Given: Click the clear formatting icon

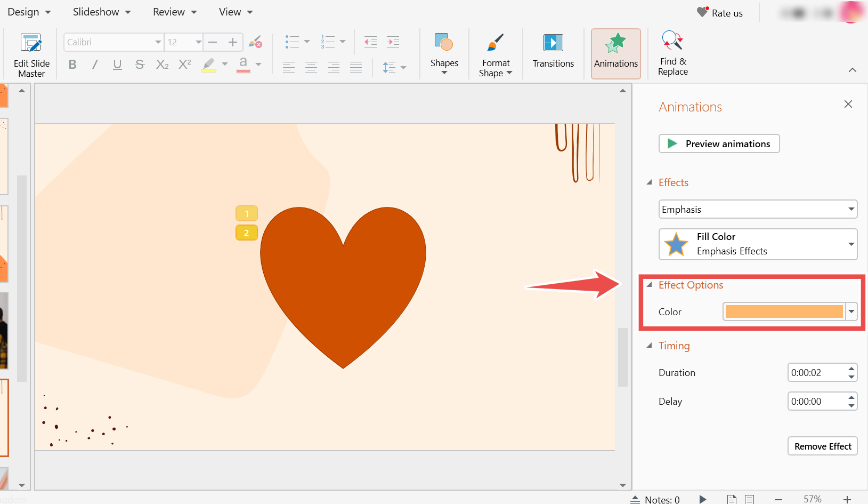Looking at the screenshot, I should [255, 42].
